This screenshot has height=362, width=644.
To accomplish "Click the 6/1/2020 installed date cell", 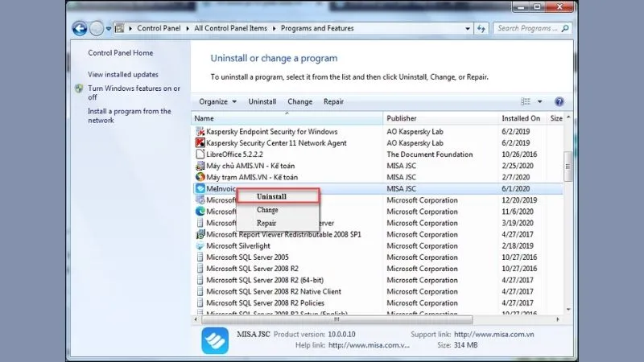I will point(515,188).
